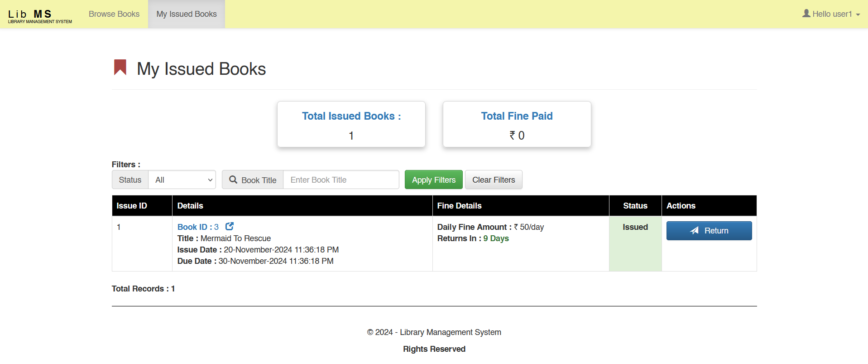Apply the selected filters
868x364 pixels.
point(434,180)
